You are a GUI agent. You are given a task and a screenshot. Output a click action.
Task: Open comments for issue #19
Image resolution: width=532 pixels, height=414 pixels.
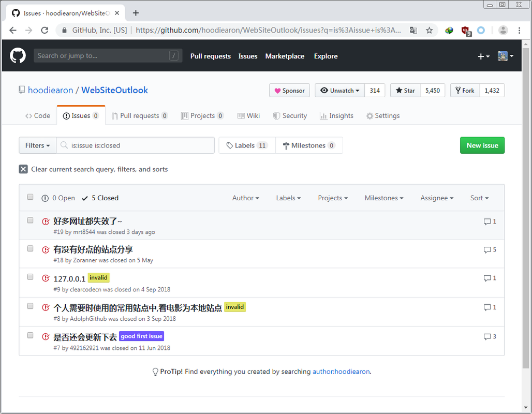(x=490, y=221)
